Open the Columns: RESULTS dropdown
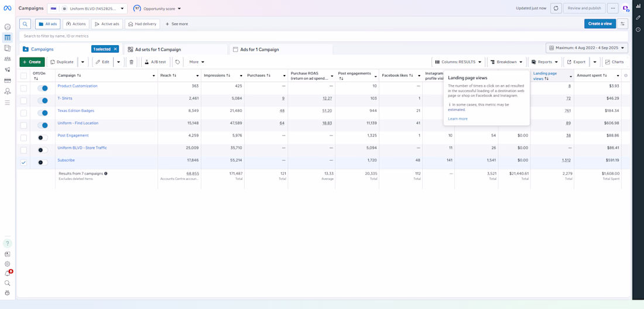The height and width of the screenshot is (309, 644). (458, 62)
